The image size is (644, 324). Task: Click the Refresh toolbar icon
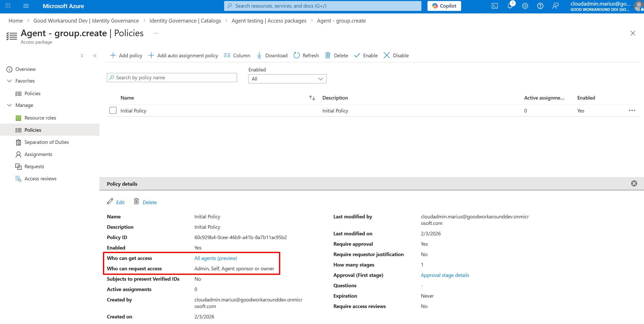pyautogui.click(x=297, y=55)
